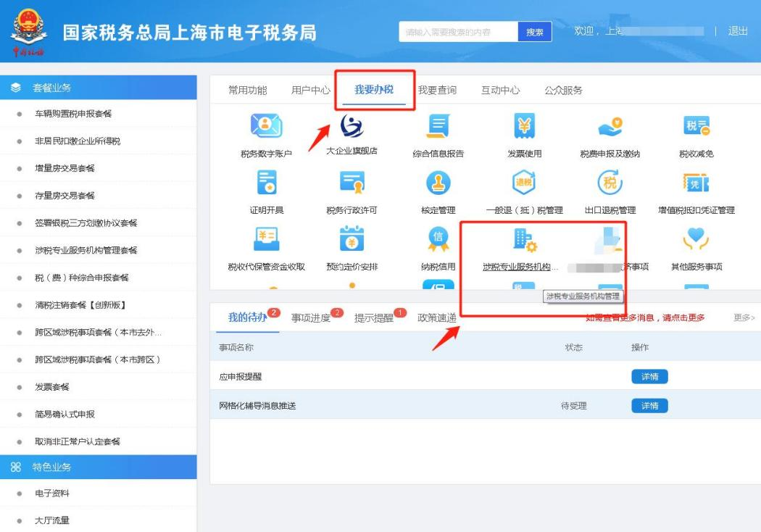Open 大厅流量 under 特色业务

coord(52,520)
